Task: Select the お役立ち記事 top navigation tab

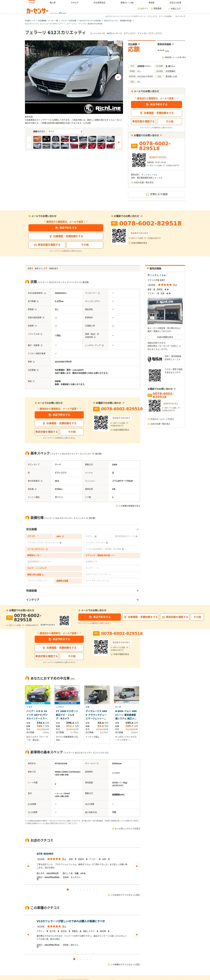Action: pyautogui.click(x=175, y=3)
